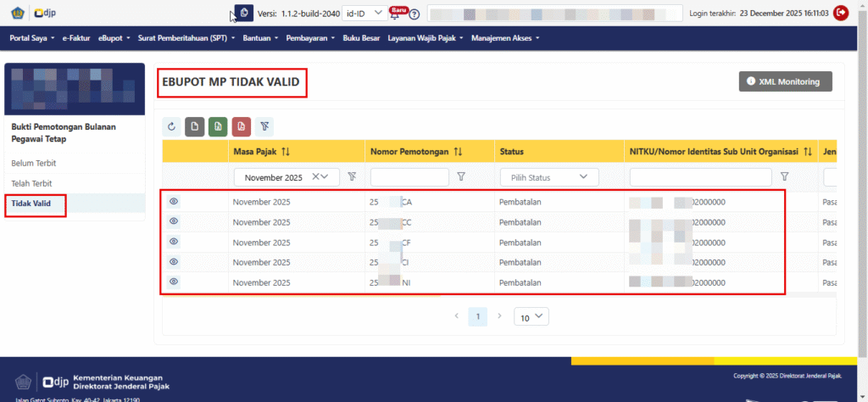Open the Pilih Status dropdown

tap(549, 177)
